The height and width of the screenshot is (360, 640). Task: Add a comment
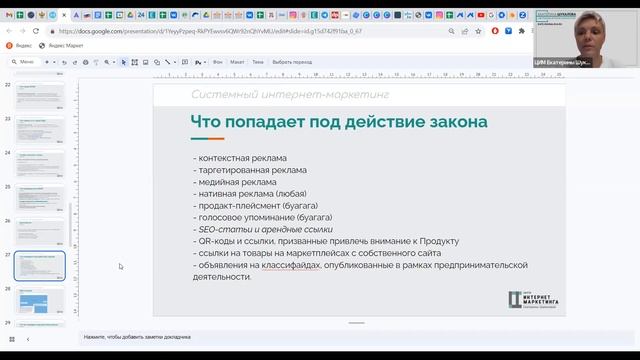pos(185,62)
